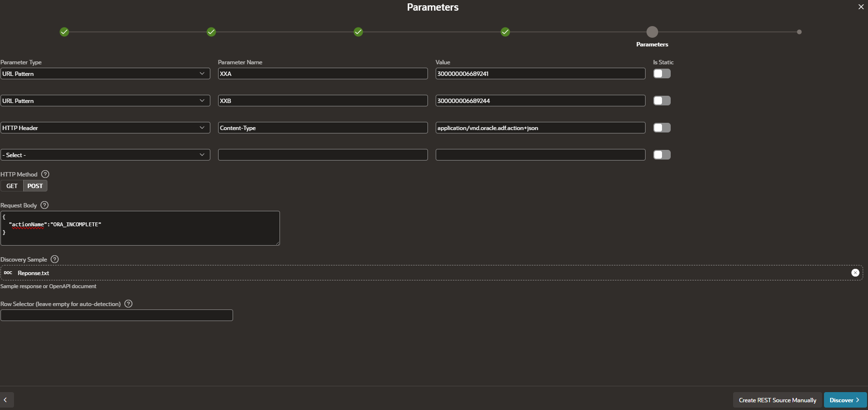868x410 pixels.
Task: Click the Is Static column heading
Action: click(663, 62)
